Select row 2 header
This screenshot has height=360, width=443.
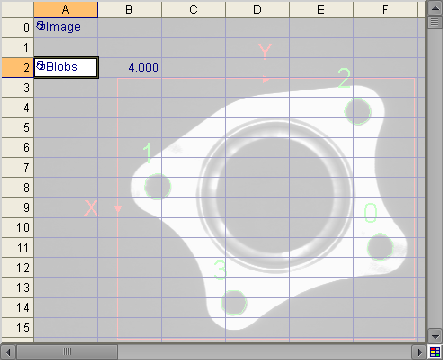[x=18, y=68]
